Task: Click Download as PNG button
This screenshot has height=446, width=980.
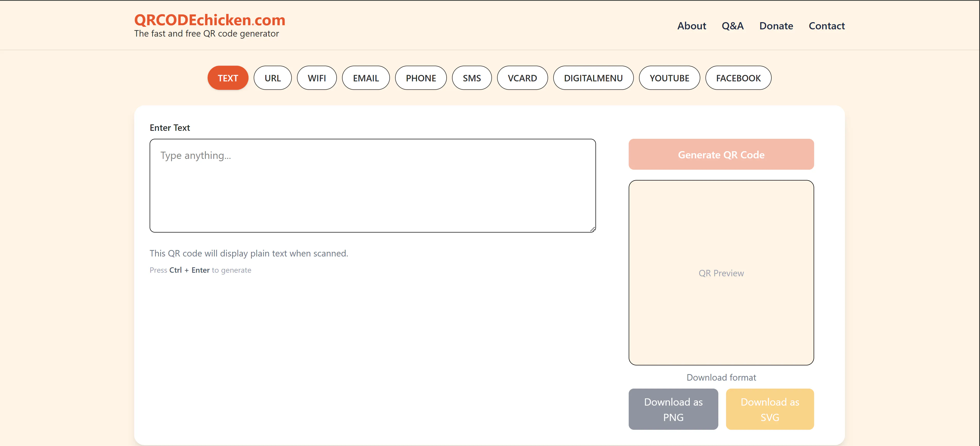Action: (673, 409)
